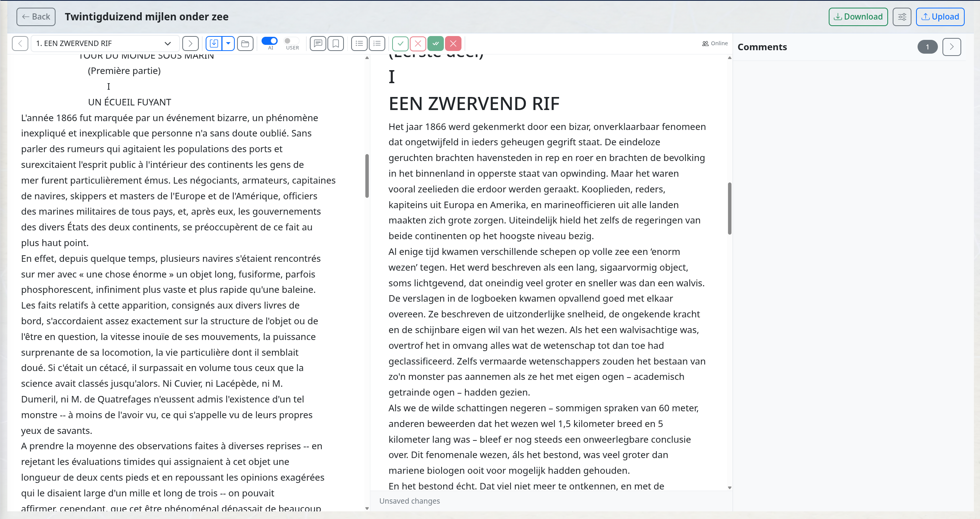980x519 pixels.
Task: Go to the previous chapter arrow
Action: tap(20, 43)
